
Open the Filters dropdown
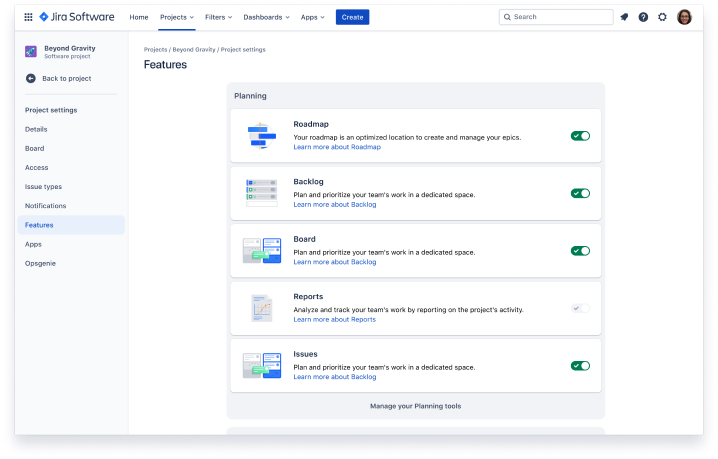(220, 17)
